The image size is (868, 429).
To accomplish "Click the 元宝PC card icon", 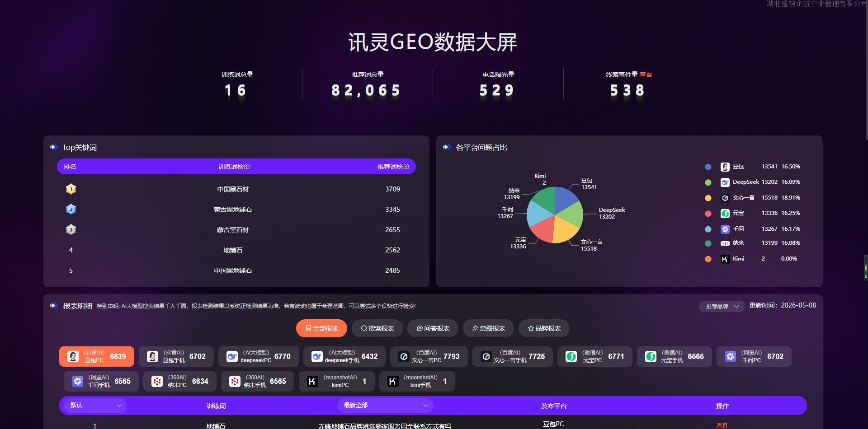I will (571, 356).
